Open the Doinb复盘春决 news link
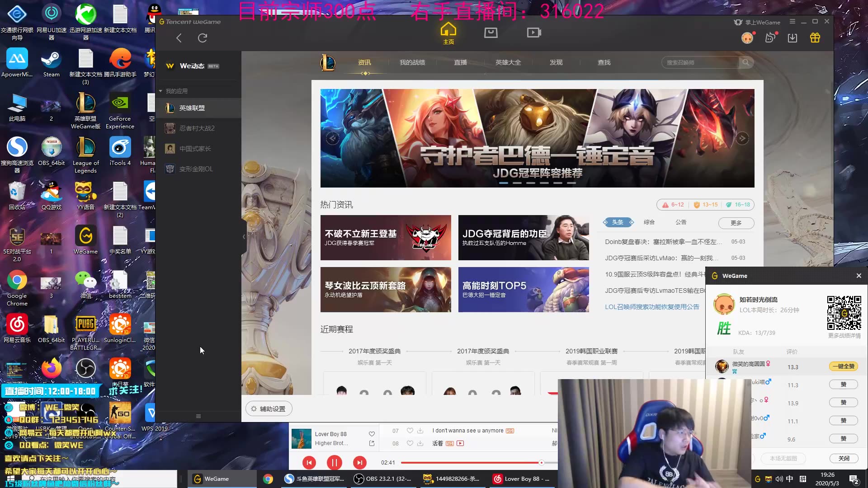 click(663, 242)
